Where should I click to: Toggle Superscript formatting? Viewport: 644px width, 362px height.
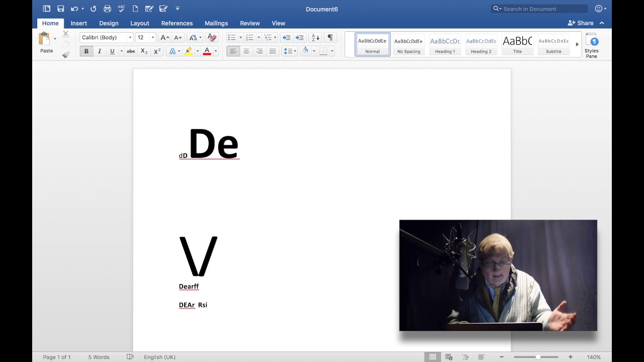[x=157, y=51]
